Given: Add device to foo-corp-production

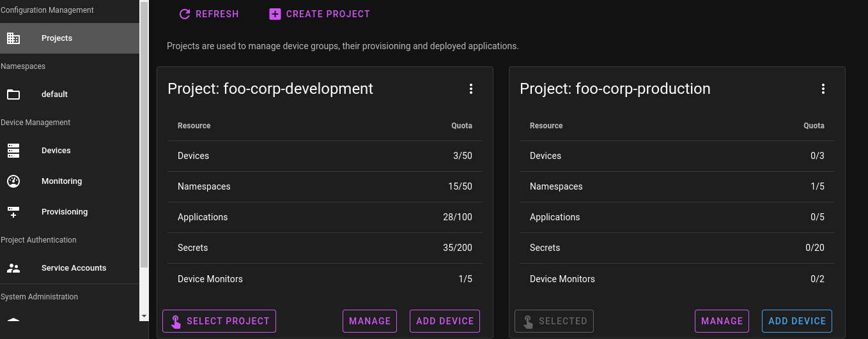Looking at the screenshot, I should pyautogui.click(x=796, y=321).
